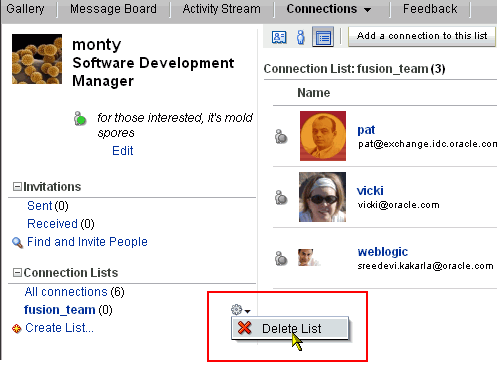
Task: Click the red X delete icon
Action: pos(245,328)
